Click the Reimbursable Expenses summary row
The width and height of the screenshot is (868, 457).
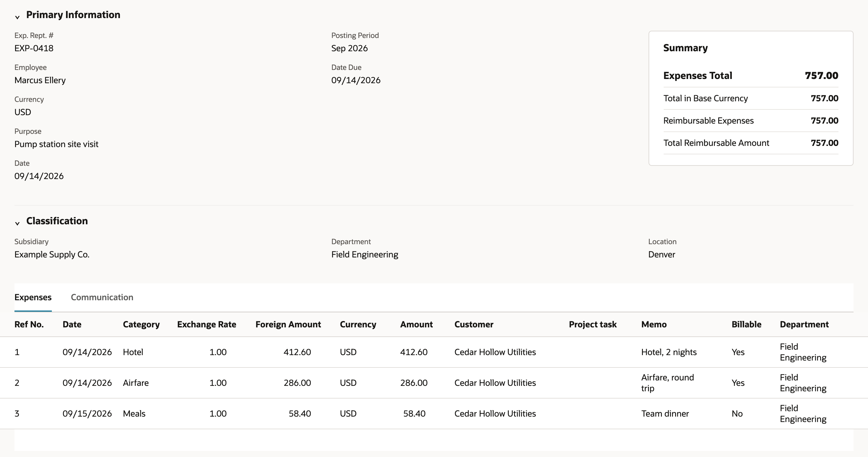click(x=751, y=121)
